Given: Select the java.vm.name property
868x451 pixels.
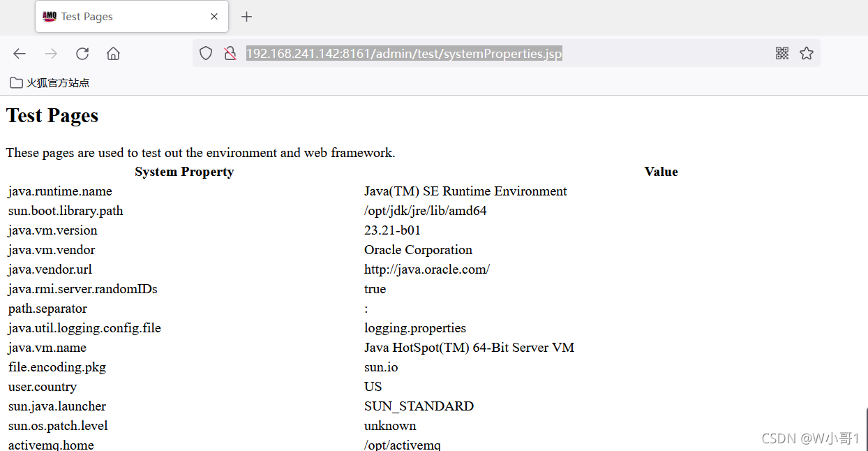Looking at the screenshot, I should pyautogui.click(x=47, y=348).
